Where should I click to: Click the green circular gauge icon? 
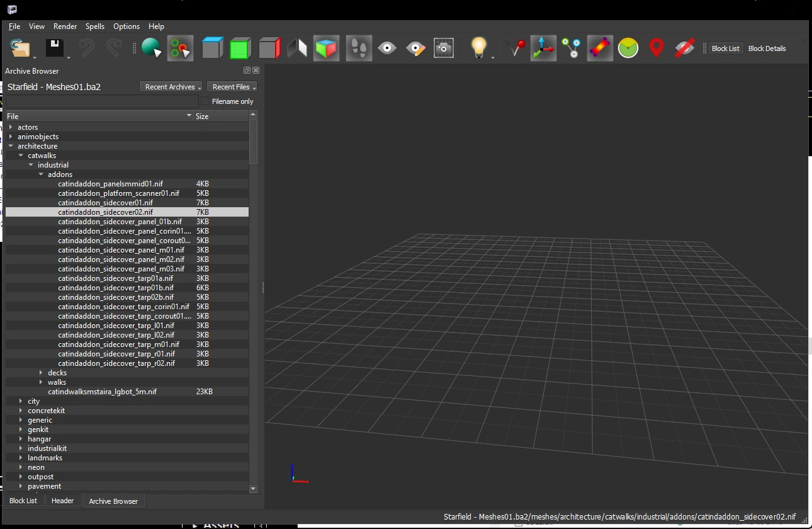point(628,48)
